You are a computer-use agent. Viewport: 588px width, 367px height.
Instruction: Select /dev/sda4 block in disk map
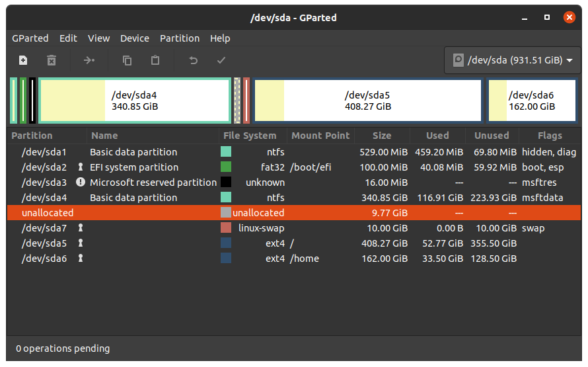[x=135, y=101]
